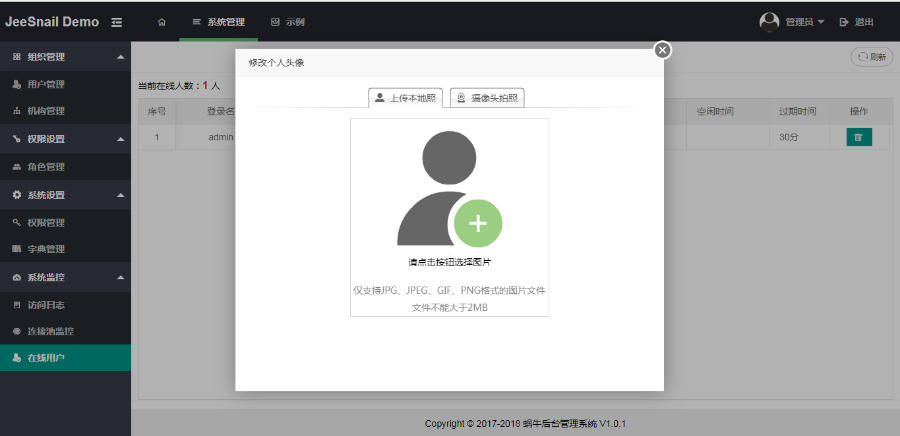Click the 字典管理 book icon in sidebar

click(x=17, y=250)
